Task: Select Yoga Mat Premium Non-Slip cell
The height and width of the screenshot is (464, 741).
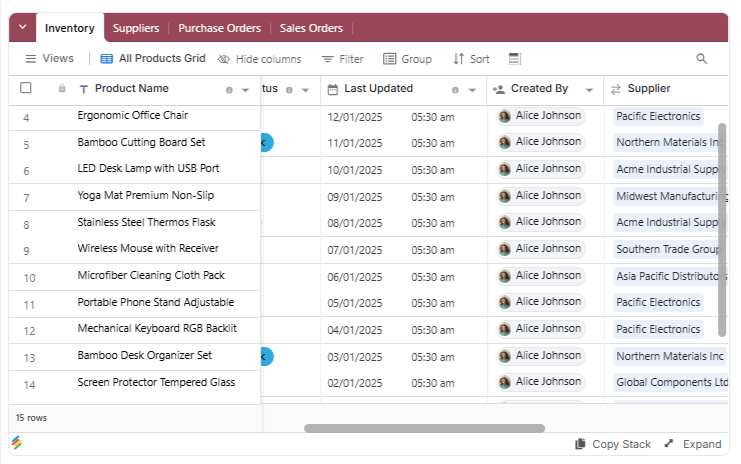Action: coord(146,195)
